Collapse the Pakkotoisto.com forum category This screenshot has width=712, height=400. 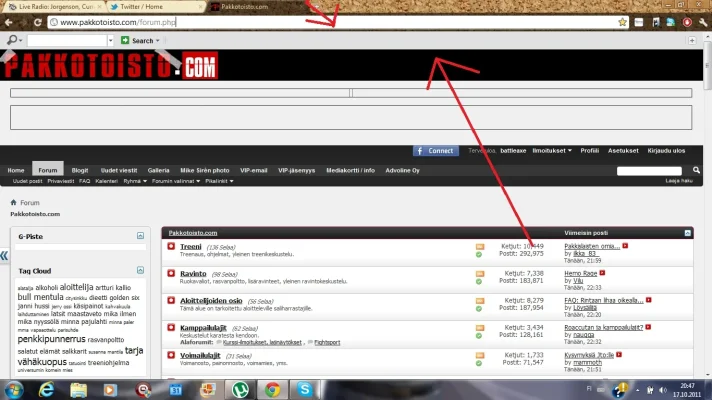click(x=687, y=232)
